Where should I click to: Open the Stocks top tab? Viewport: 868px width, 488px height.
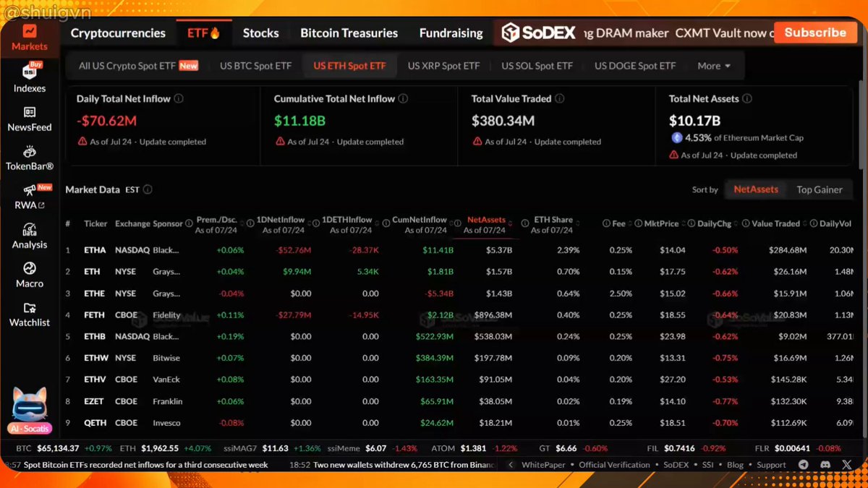click(260, 33)
